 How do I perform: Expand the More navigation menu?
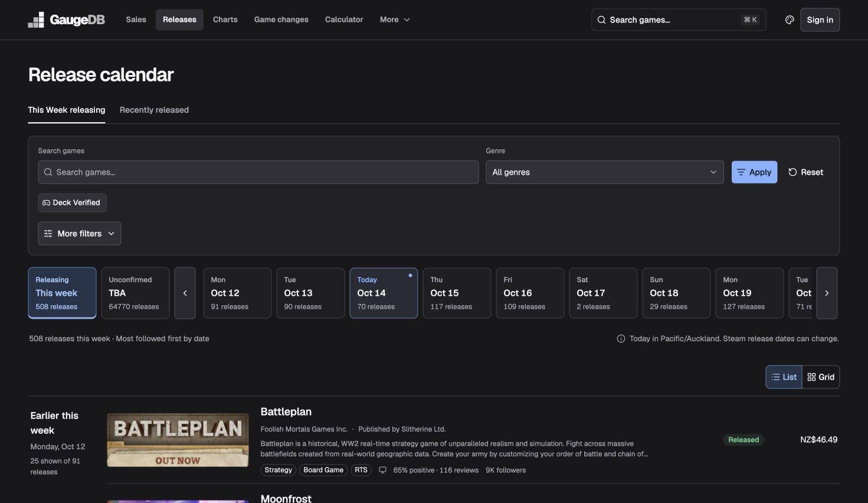(395, 19)
